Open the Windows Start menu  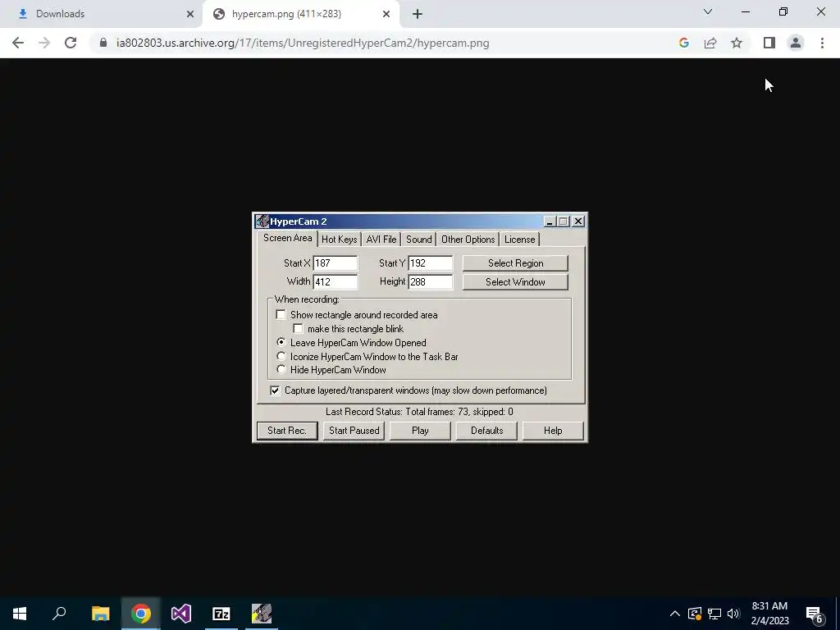tap(20, 614)
